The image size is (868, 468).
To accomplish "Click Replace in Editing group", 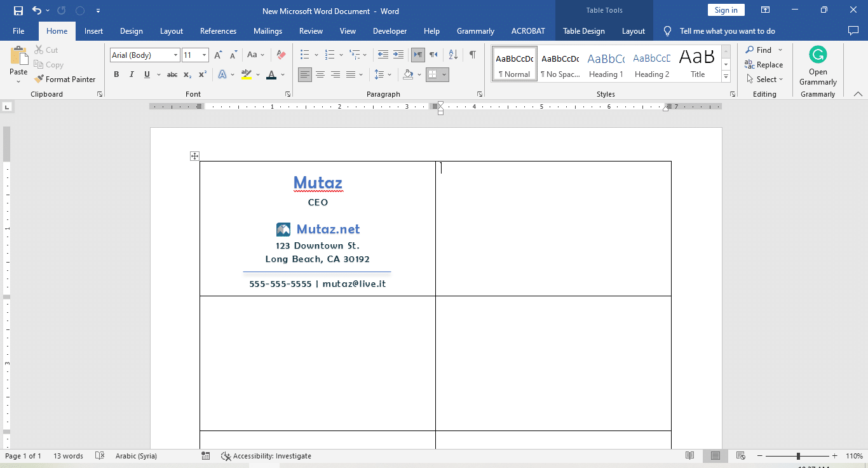I will click(x=764, y=65).
